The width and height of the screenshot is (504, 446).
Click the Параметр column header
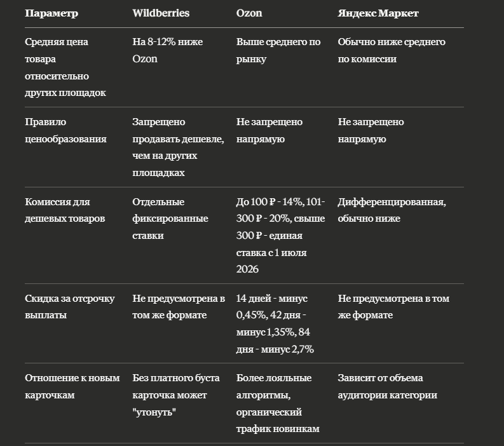(51, 13)
